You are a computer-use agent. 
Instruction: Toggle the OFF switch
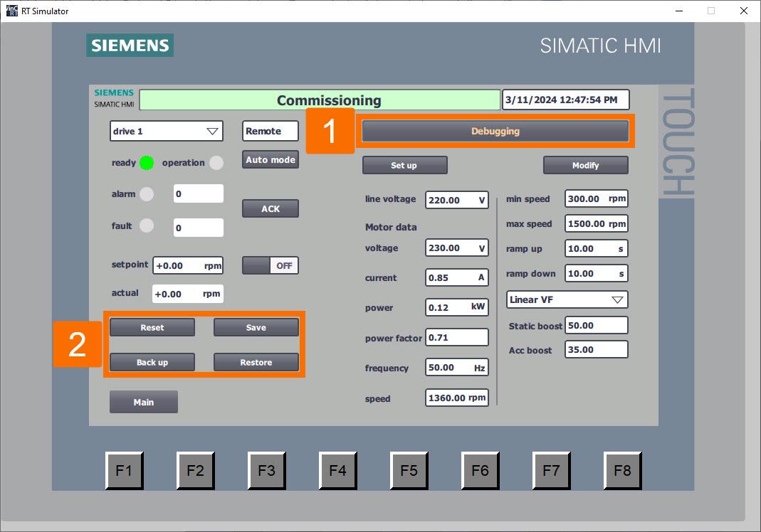[x=270, y=265]
